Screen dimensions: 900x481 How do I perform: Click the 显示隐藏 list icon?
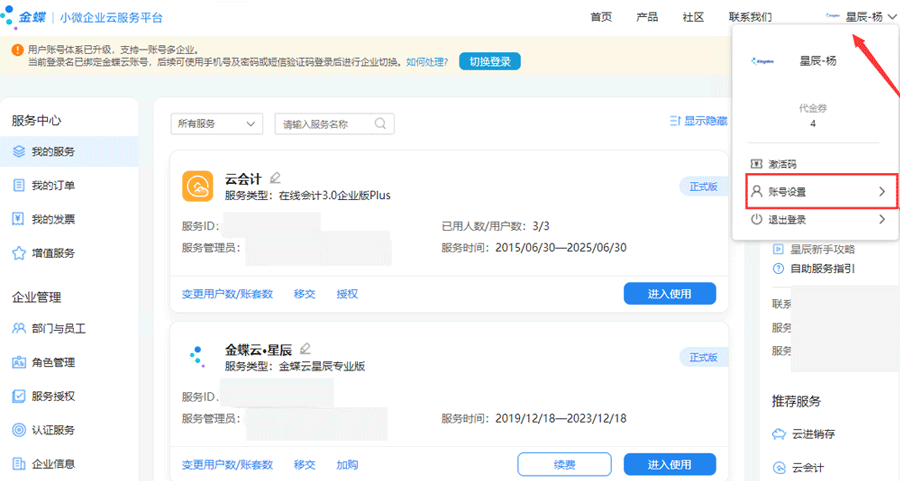pyautogui.click(x=675, y=121)
